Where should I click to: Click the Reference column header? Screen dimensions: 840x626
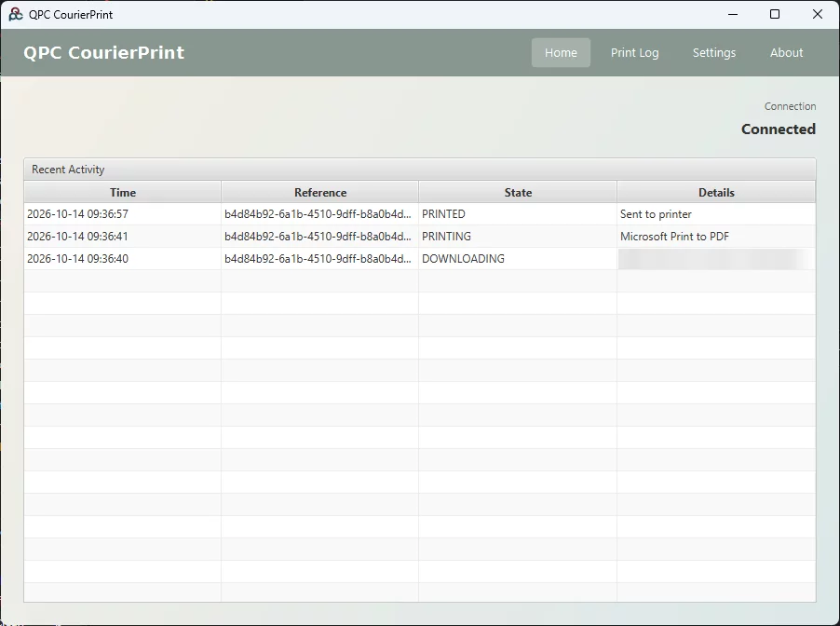(319, 193)
